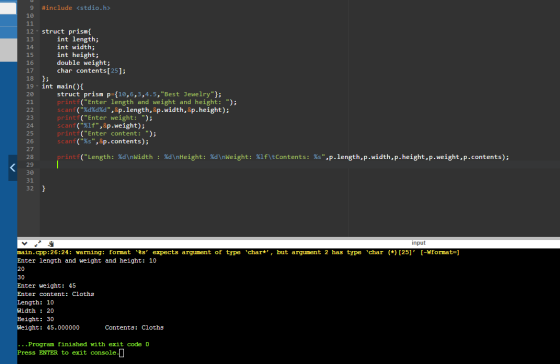The width and height of the screenshot is (560, 364).
Task: Select the input tab above the console
Action: 418,243
